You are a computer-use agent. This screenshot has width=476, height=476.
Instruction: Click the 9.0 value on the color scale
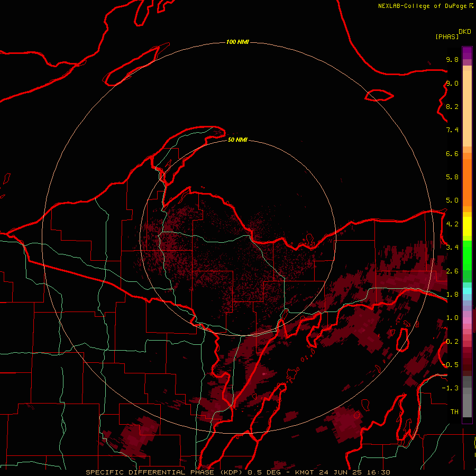click(x=452, y=83)
